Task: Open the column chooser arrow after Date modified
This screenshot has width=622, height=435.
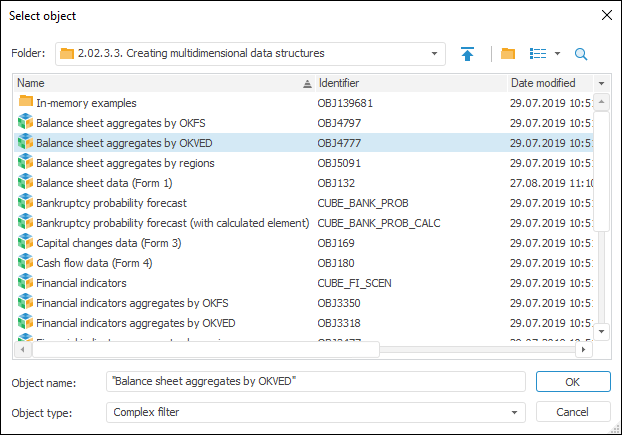Action: pos(601,83)
